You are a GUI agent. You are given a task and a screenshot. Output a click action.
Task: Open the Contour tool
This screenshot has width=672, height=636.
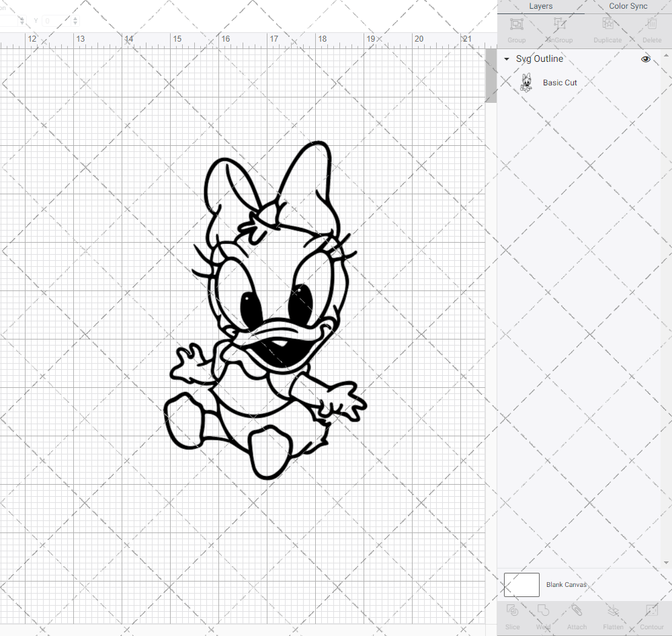[651, 612]
